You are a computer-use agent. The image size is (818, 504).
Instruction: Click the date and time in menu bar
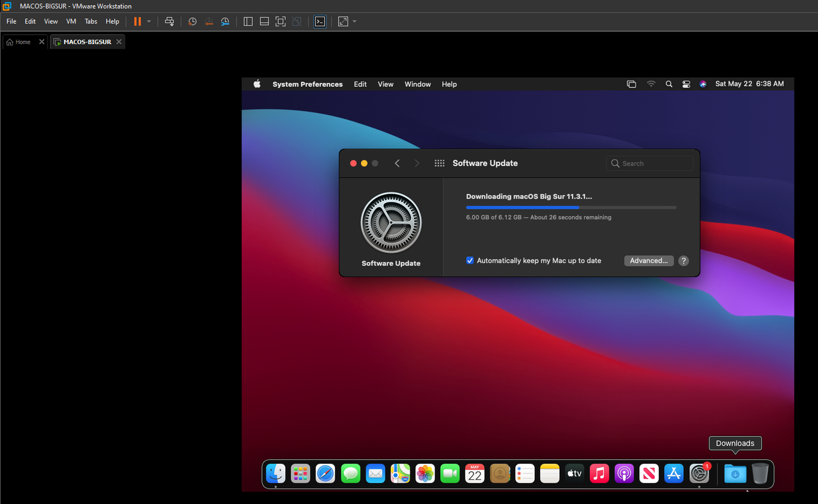(750, 84)
